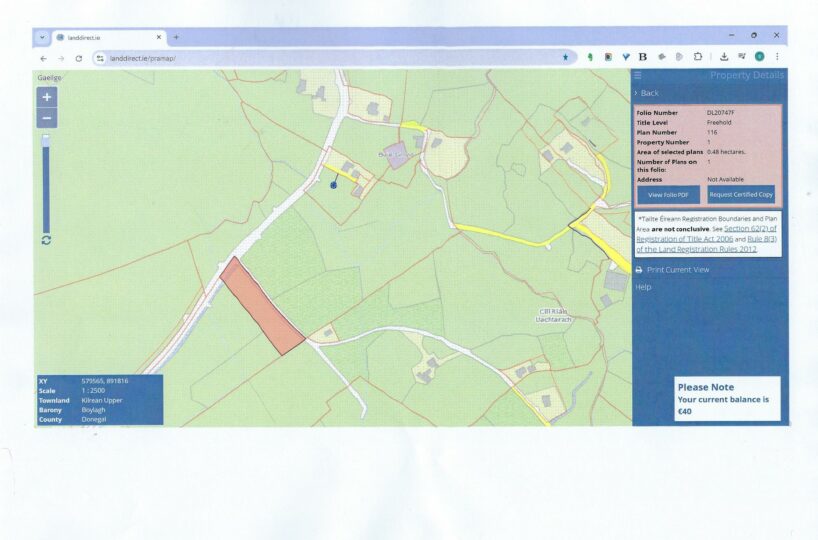Click the map refresh/reset icon under the zoom slider
818x540 pixels.
click(x=46, y=240)
